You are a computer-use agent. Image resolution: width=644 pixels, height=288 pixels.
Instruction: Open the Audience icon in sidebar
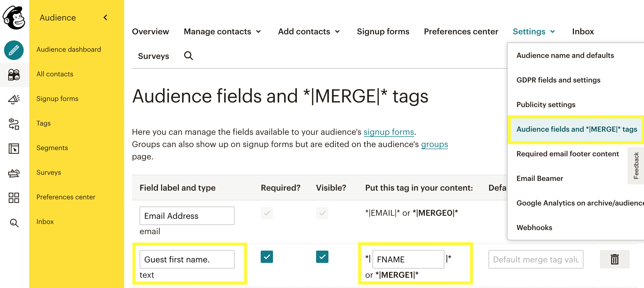click(14, 75)
